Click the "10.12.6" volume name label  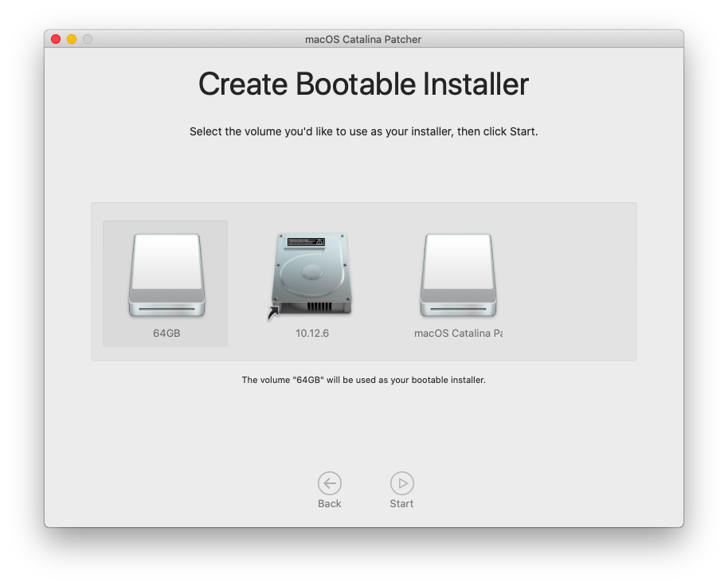(312, 334)
